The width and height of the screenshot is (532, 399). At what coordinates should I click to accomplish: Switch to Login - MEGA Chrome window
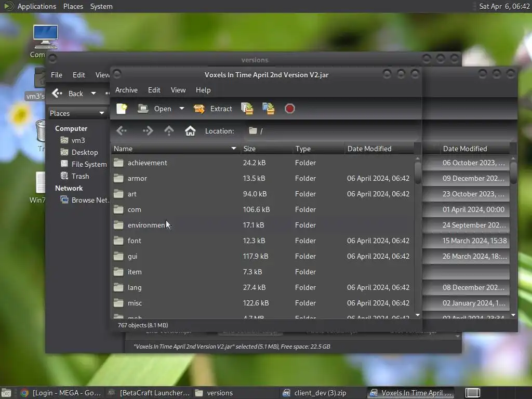coord(61,393)
